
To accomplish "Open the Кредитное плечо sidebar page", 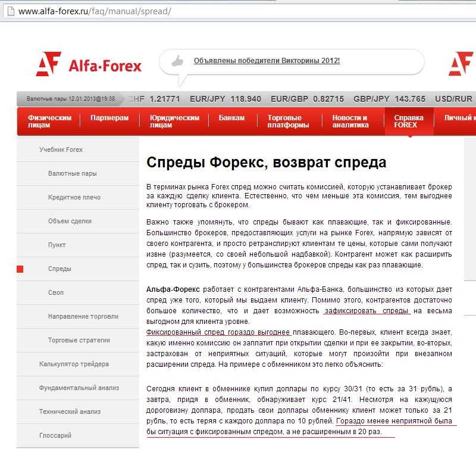I will coord(74,197).
